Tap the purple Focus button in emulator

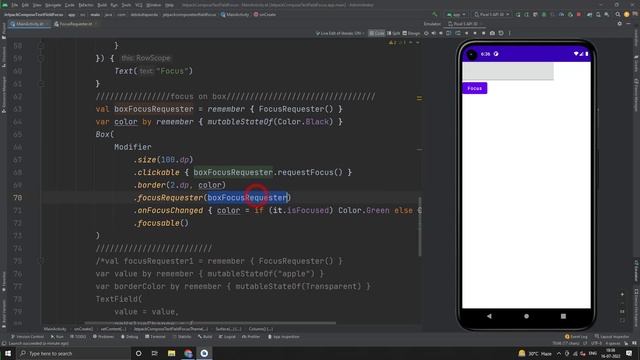(474, 88)
